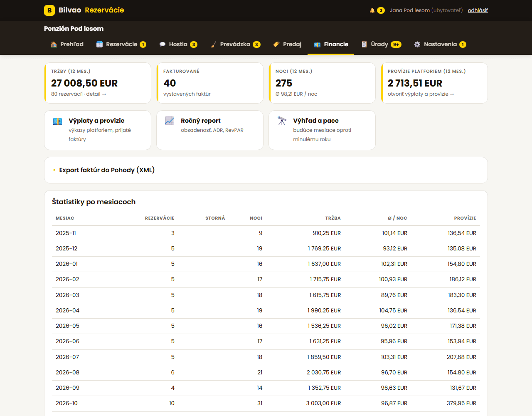532x416 pixels.
Task: Click the 2 030,75 EUR revenue cell
Action: point(324,373)
